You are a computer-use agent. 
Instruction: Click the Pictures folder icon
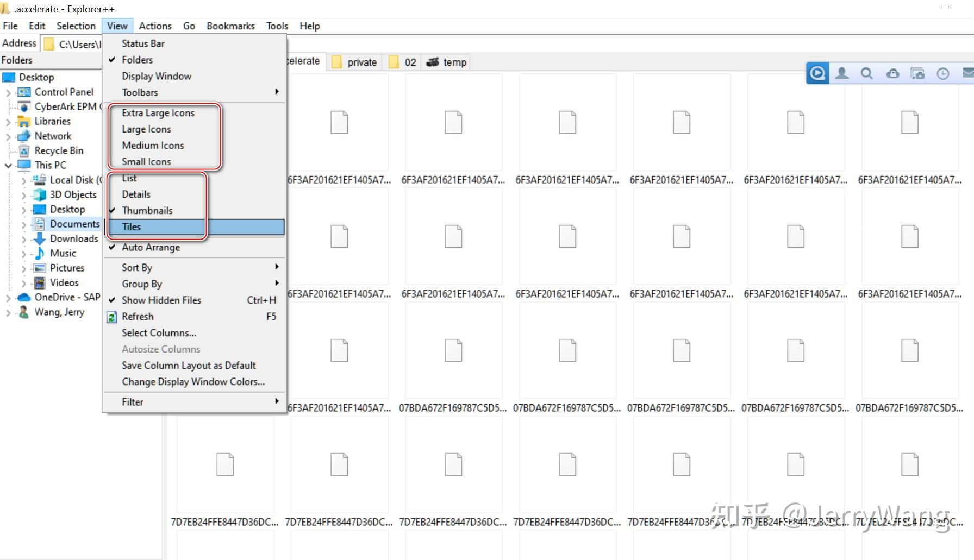(x=40, y=268)
